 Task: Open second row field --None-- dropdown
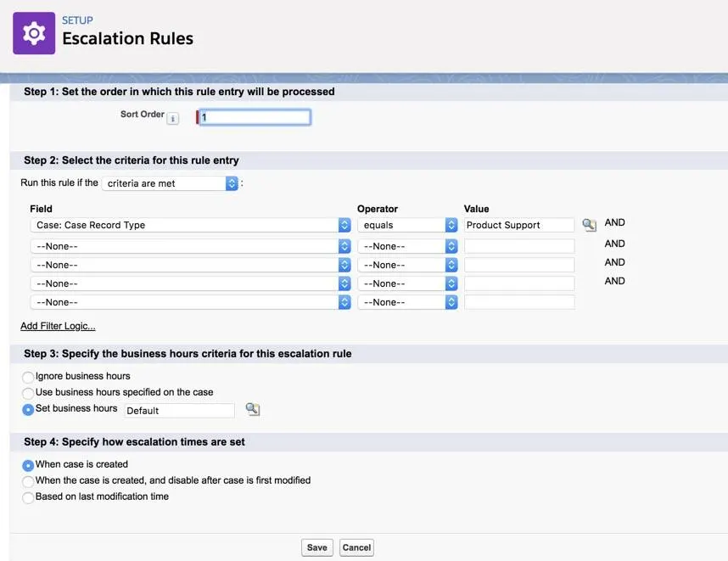(190, 246)
